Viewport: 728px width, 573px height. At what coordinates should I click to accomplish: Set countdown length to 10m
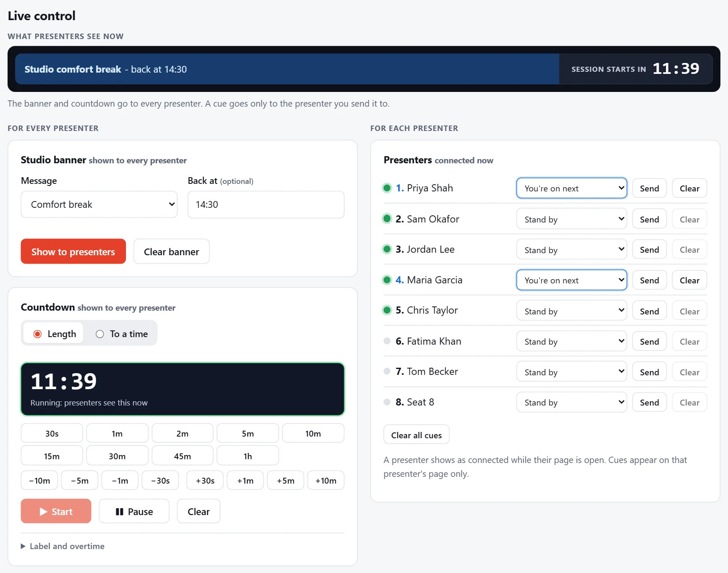pos(313,433)
